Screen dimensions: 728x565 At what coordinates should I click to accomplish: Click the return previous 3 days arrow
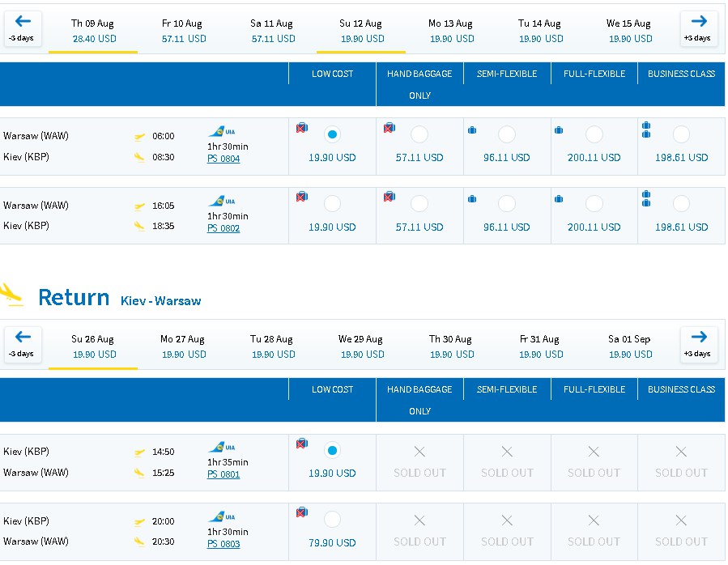point(23,345)
